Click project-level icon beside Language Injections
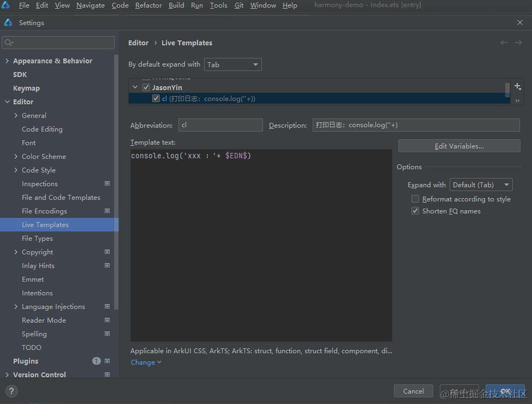 pyautogui.click(x=107, y=307)
